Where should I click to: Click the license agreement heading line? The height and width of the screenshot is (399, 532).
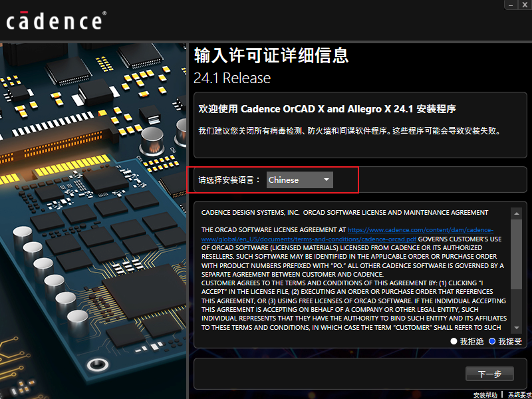(344, 212)
